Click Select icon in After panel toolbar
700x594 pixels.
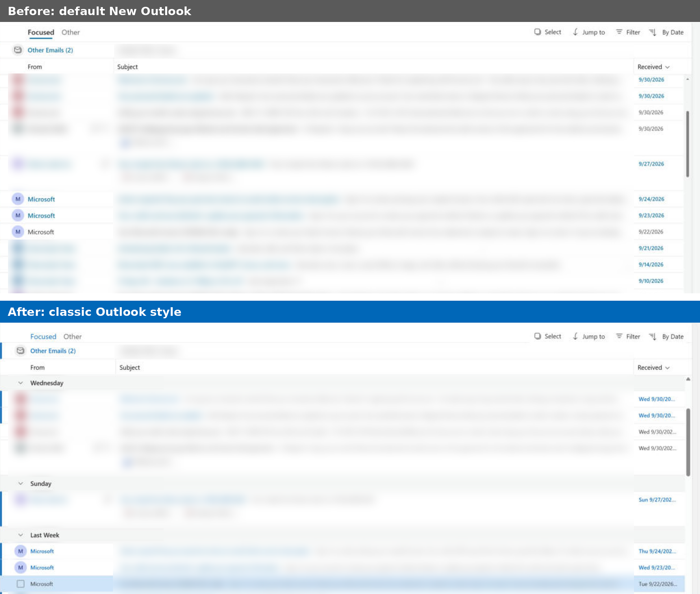[537, 336]
